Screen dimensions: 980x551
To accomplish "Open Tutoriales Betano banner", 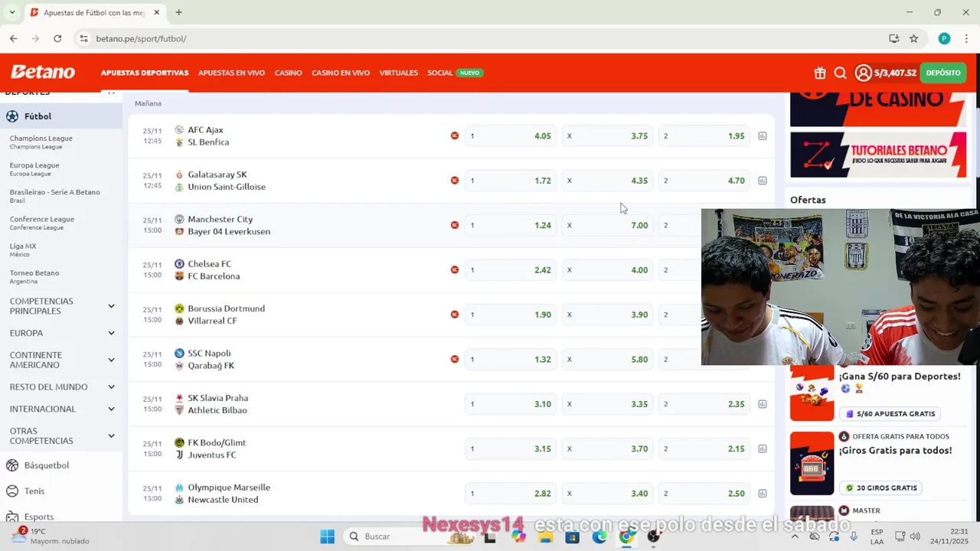I will coord(878,155).
